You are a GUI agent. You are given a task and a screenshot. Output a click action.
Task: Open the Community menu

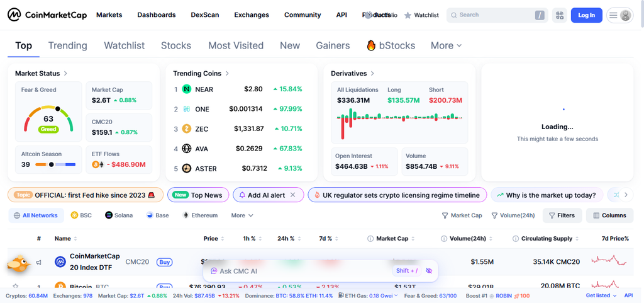[303, 14]
